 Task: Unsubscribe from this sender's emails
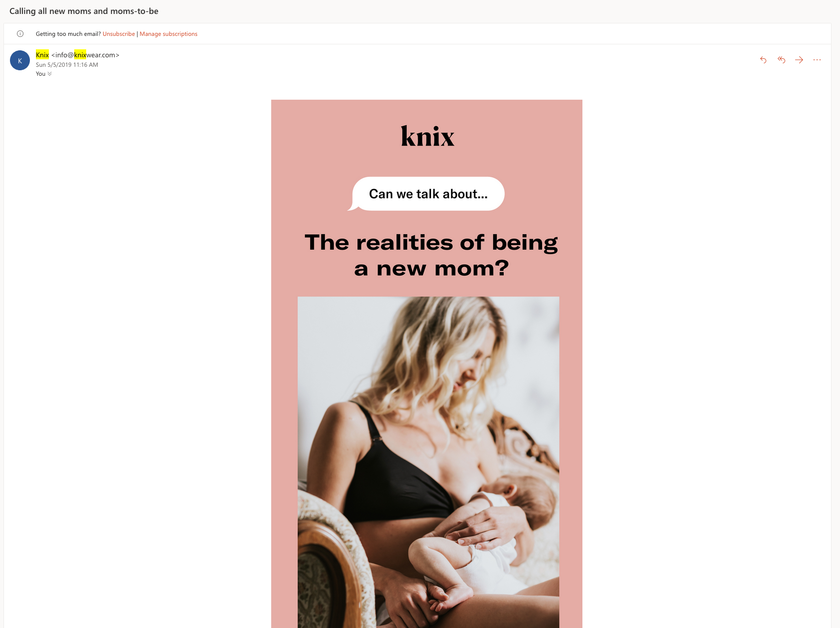[x=119, y=34]
